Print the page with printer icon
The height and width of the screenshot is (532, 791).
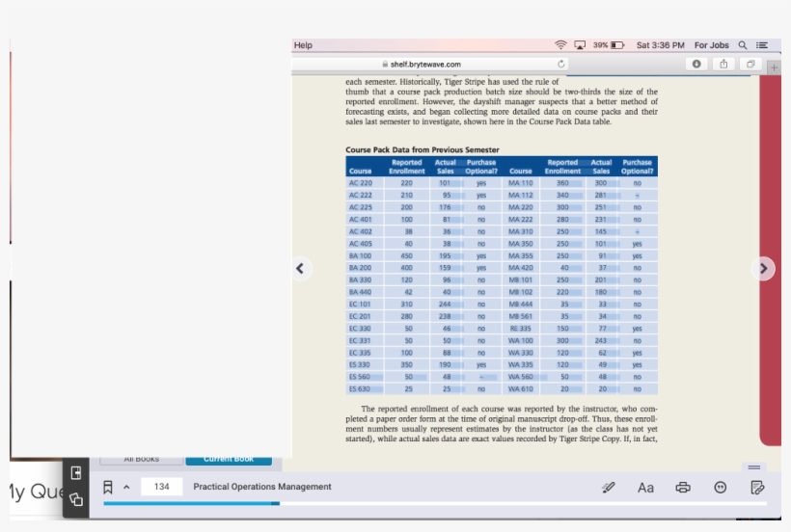click(x=683, y=487)
